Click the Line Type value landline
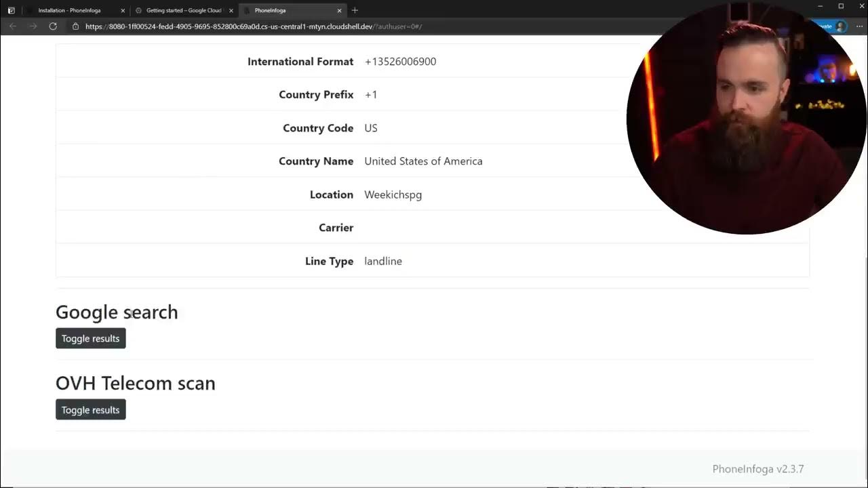The height and width of the screenshot is (488, 868). (x=383, y=261)
